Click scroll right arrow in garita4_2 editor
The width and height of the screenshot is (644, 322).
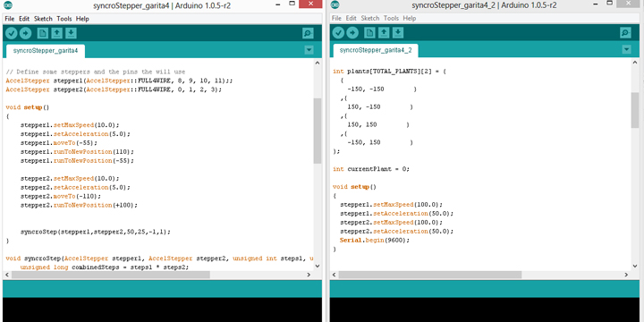627,275
